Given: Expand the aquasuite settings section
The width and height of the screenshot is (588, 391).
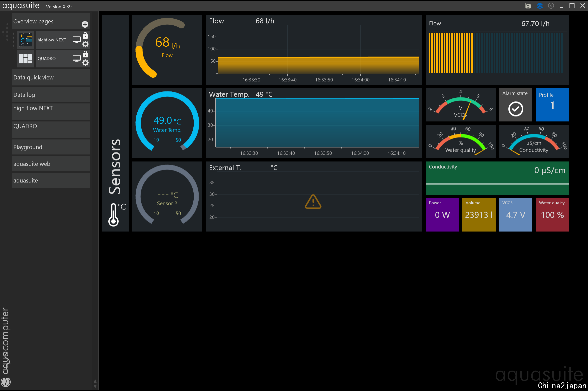Looking at the screenshot, I should click(x=51, y=180).
